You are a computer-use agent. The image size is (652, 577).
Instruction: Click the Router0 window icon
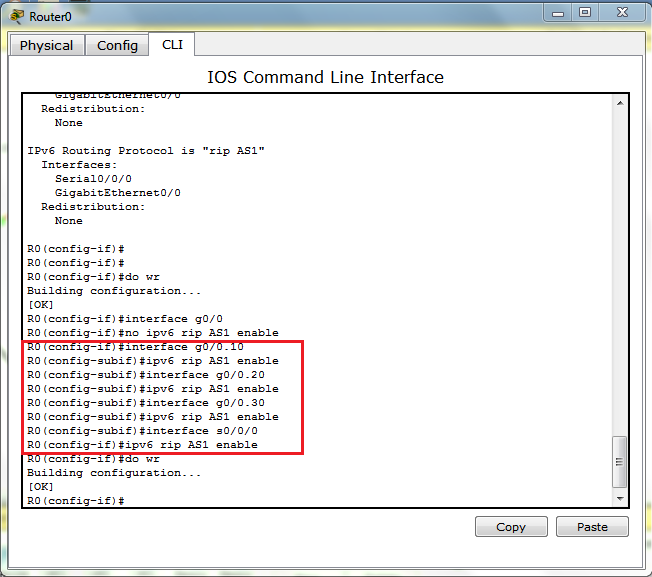[17, 16]
